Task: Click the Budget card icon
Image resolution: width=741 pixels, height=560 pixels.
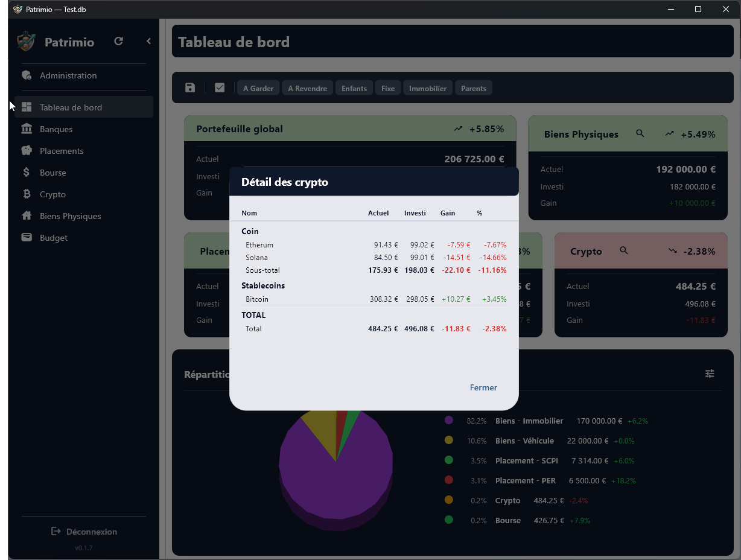Action: [x=27, y=237]
